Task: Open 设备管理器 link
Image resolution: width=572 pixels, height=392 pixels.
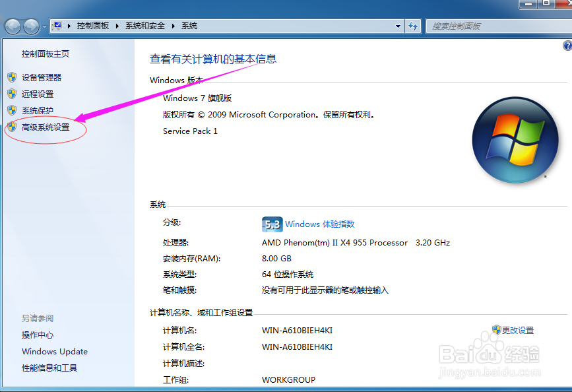Action: tap(42, 77)
